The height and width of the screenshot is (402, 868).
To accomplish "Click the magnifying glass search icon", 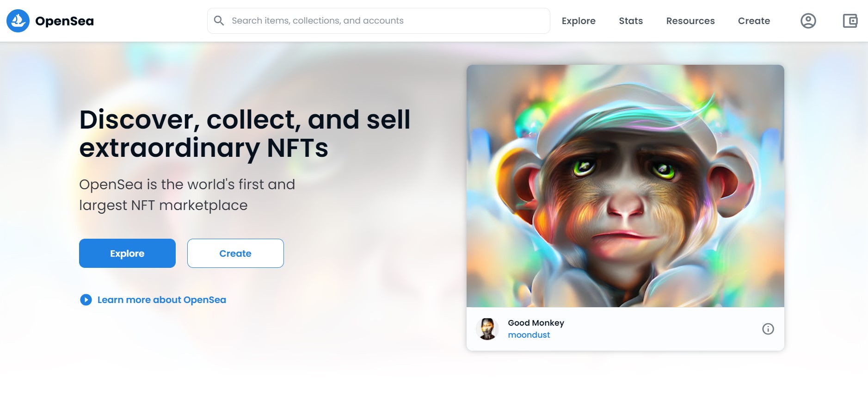I will (x=219, y=21).
